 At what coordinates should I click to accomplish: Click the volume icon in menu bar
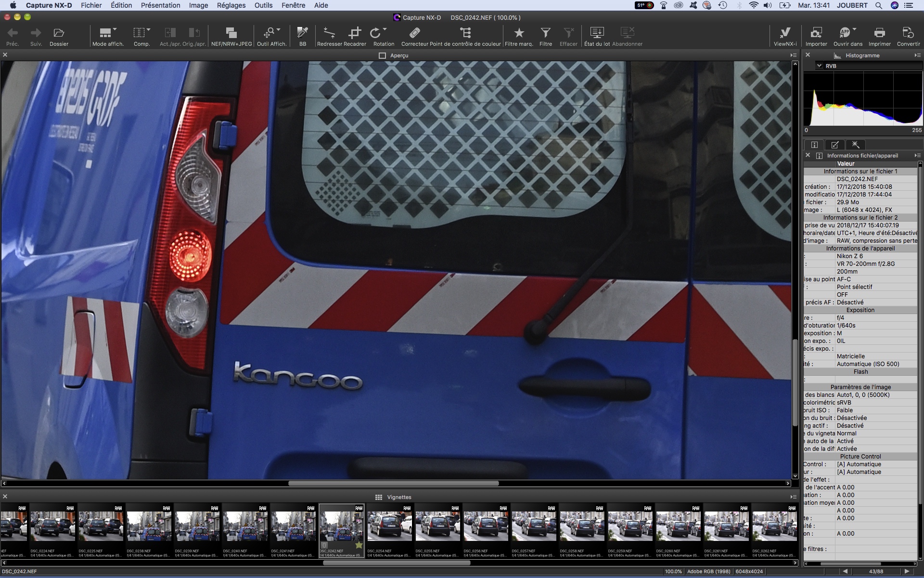(x=768, y=5)
